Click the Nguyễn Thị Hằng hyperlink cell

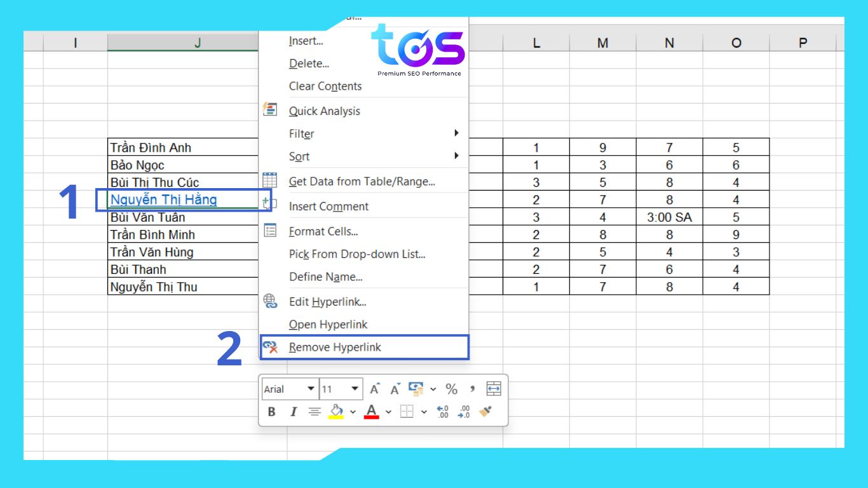click(163, 200)
